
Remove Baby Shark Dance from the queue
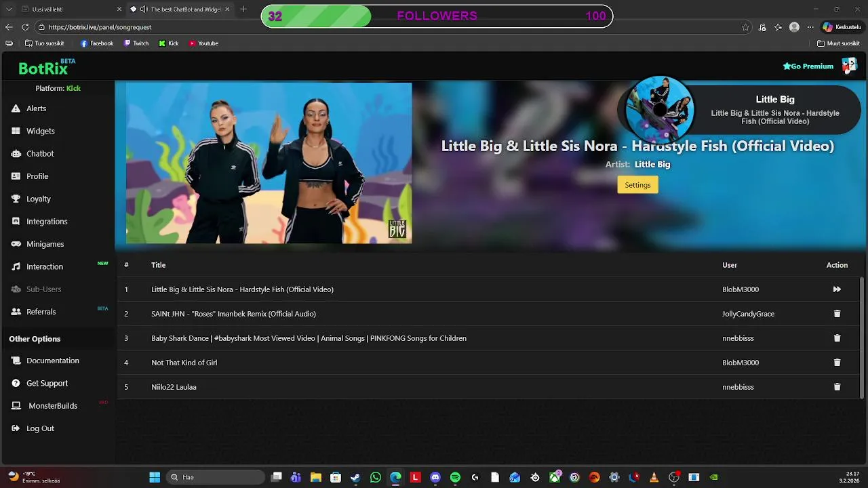coord(837,338)
